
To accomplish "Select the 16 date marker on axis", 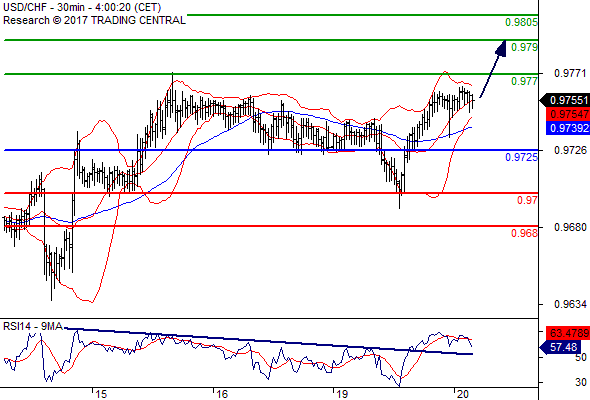I will pos(222,394).
